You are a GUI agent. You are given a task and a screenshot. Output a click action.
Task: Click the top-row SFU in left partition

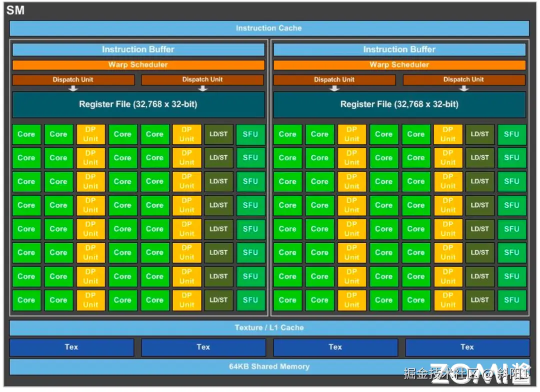(250, 134)
